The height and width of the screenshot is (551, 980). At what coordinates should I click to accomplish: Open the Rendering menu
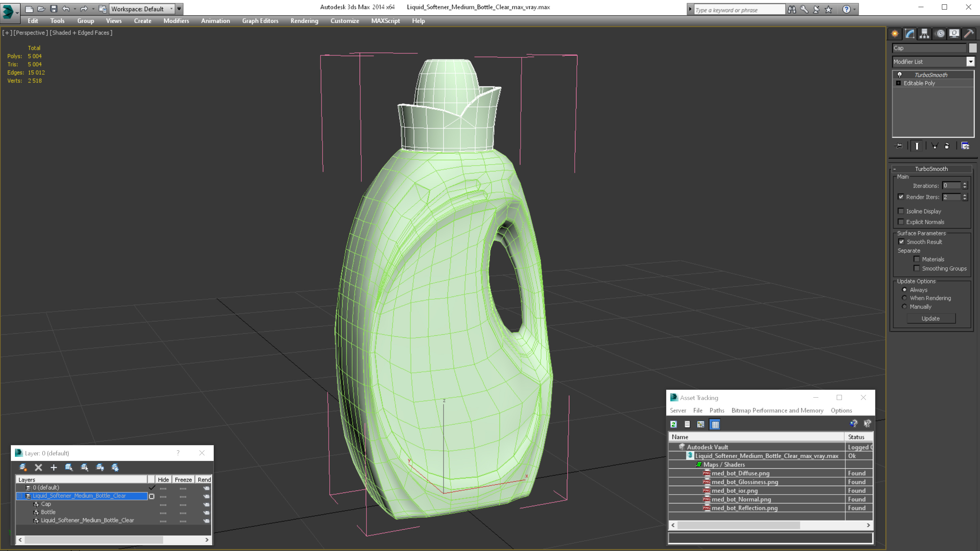pos(304,21)
